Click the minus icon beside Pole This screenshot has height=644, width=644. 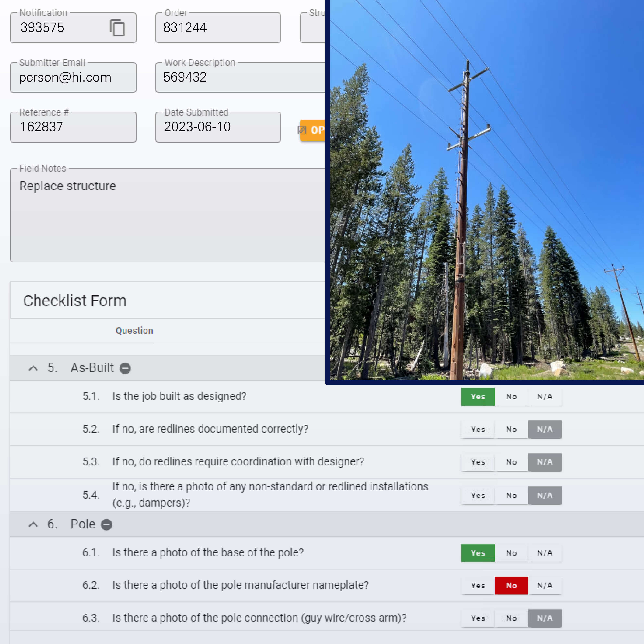pos(106,524)
